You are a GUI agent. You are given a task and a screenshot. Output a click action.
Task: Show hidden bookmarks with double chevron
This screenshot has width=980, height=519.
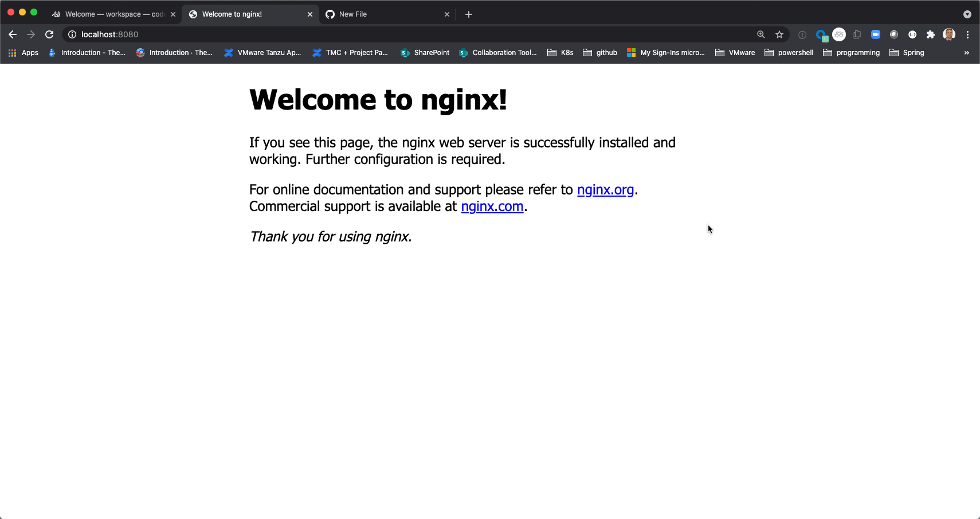967,53
